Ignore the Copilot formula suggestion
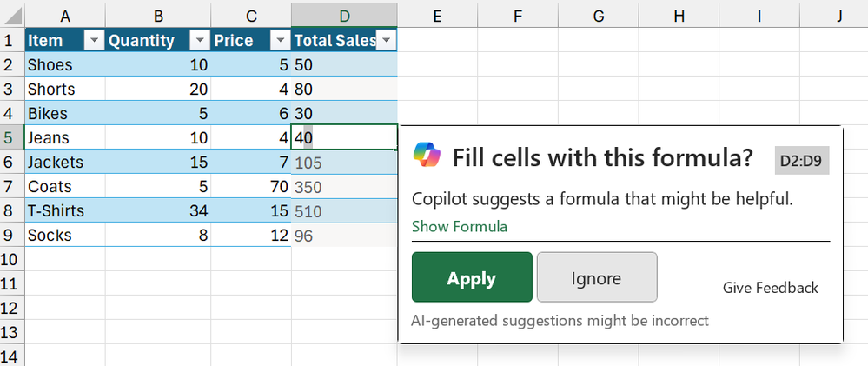This screenshot has width=868, height=366. [597, 277]
